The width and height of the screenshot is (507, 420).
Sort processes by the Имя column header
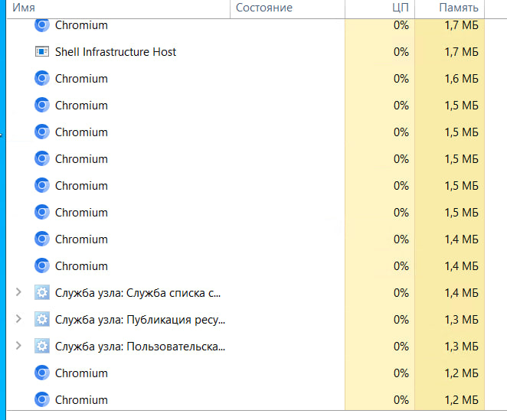pyautogui.click(x=23, y=8)
